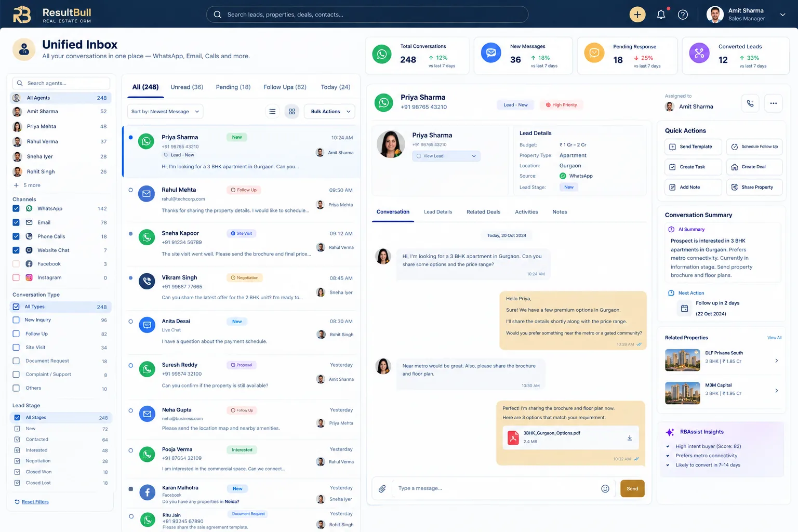Open DLF Privana South property chevron
Screen dimensions: 798x532
(777, 361)
